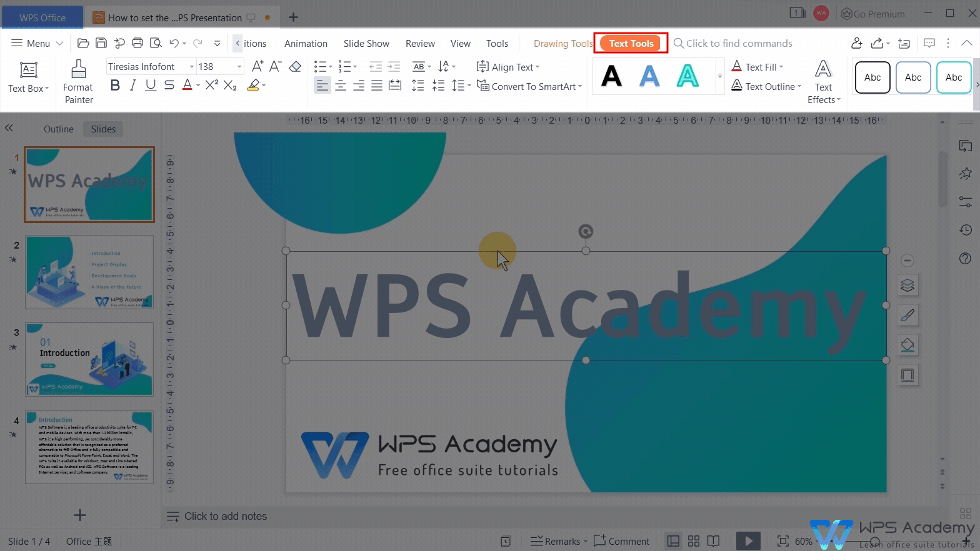Open Print Preview icon
The image size is (980, 551).
point(156,43)
